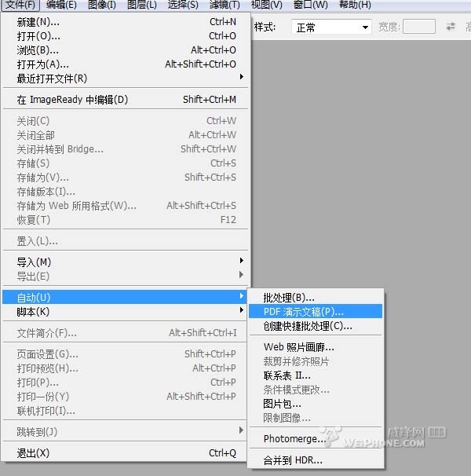The image size is (471, 476).
Task: Choose 合并到 HDR... entry
Action: tap(316, 460)
